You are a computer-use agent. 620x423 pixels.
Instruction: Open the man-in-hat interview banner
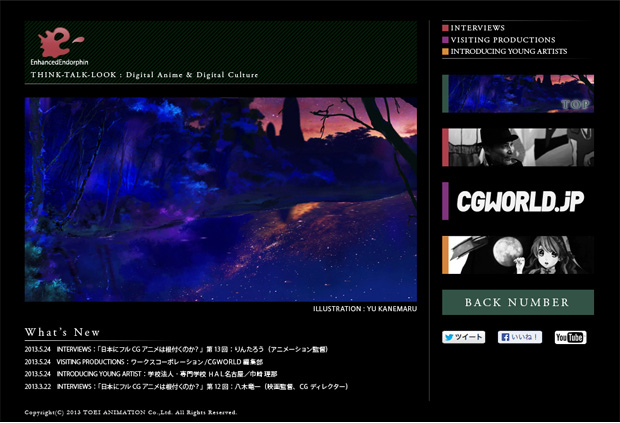pos(520,147)
